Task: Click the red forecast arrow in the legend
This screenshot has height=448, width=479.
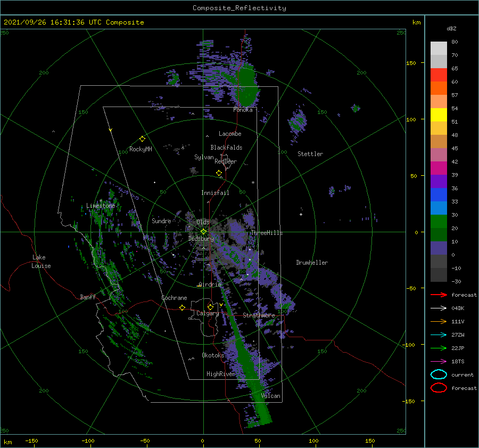Action: point(439,295)
